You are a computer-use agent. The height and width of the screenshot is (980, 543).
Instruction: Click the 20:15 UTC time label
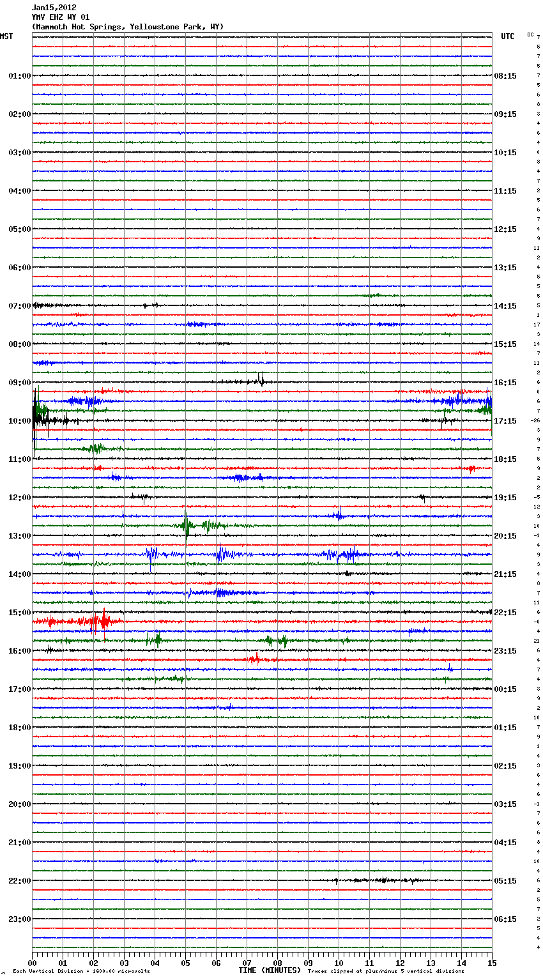[505, 536]
